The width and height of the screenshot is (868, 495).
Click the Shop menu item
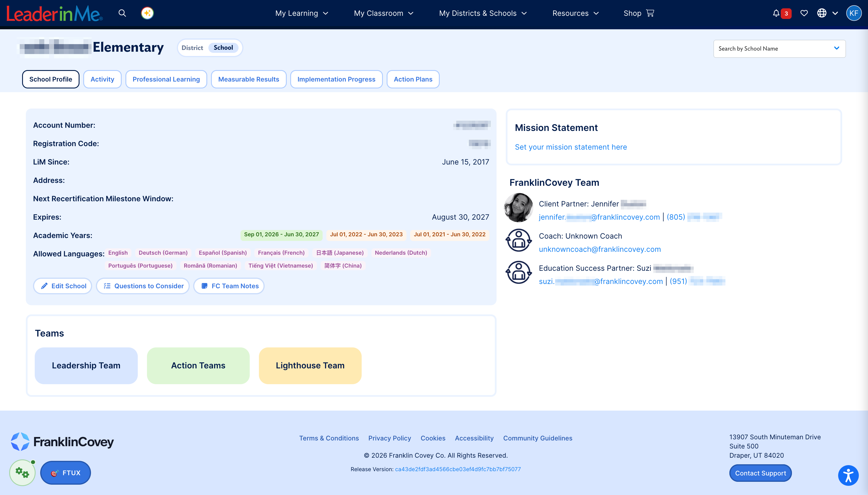click(639, 13)
